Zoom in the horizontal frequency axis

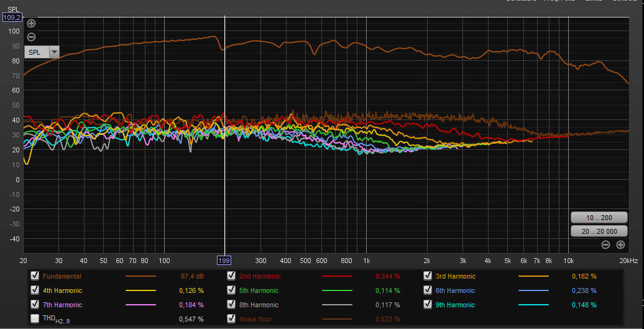click(x=620, y=244)
